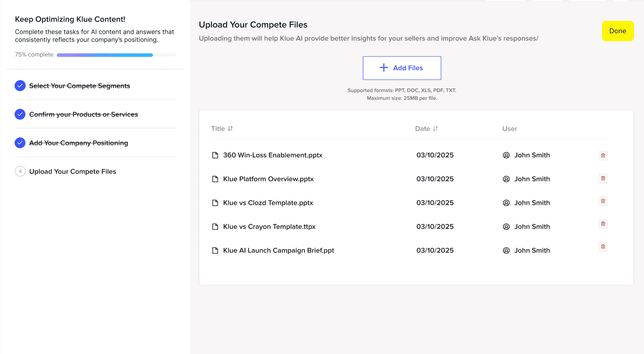Open the Klue Platform Overview.pptx file name
Screen dimensions: 644x354
[x=268, y=179]
